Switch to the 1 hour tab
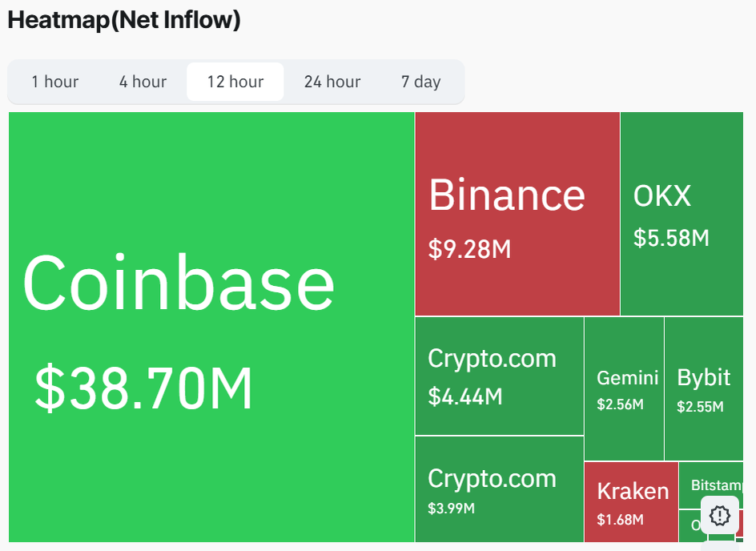 [55, 81]
